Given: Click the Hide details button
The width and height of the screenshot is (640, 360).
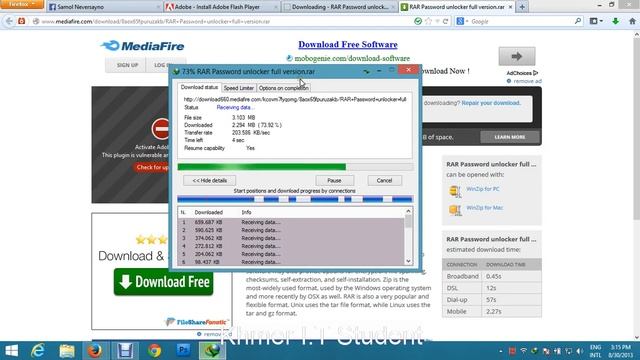Looking at the screenshot, I should (x=209, y=180).
